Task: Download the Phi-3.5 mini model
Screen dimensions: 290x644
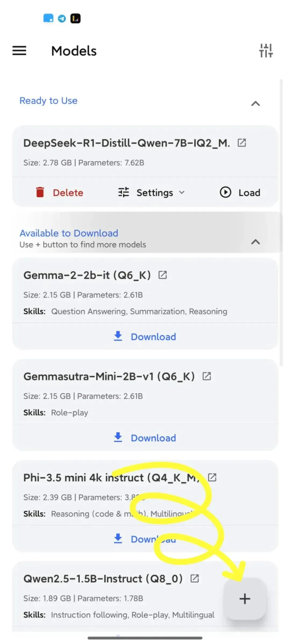Action: 145,539
